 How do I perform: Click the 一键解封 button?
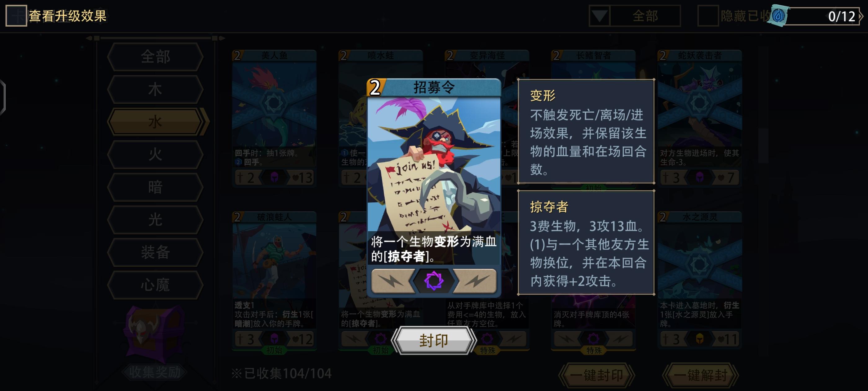[x=700, y=375]
